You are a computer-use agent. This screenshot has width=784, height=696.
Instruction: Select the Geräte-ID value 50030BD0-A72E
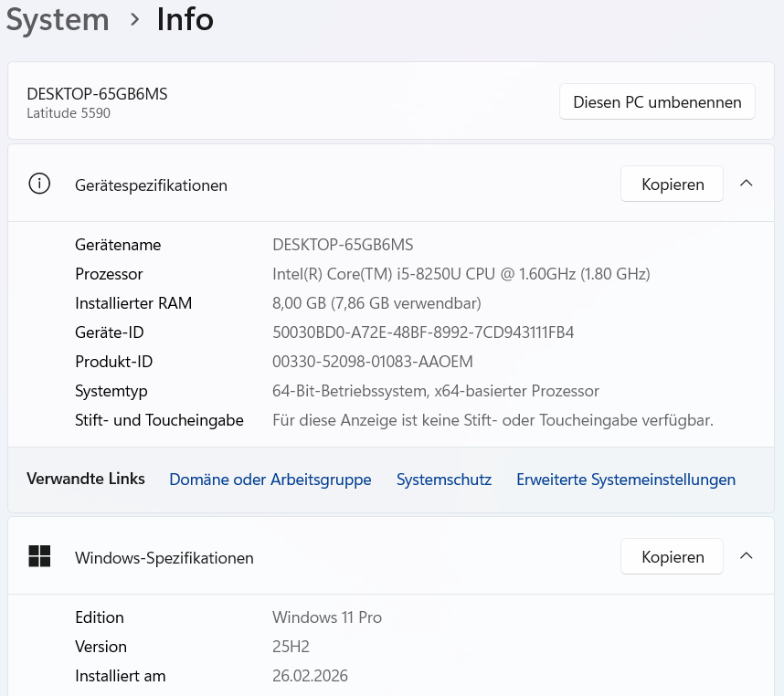click(423, 332)
